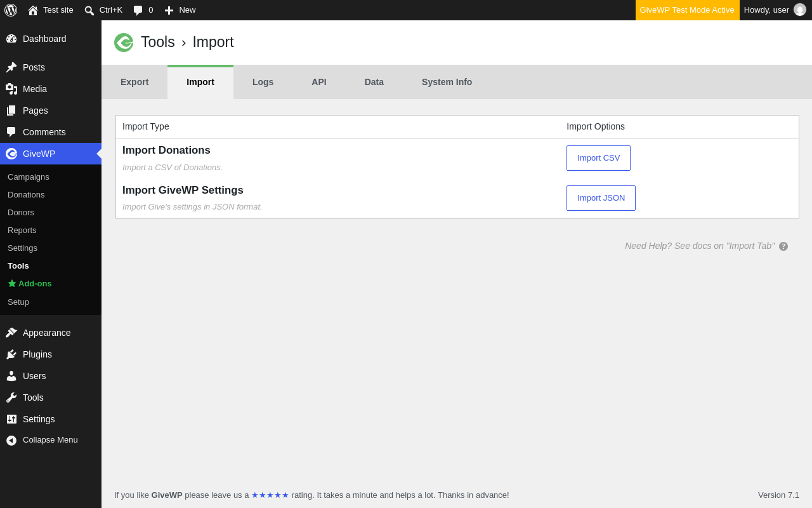View the System Info tab
This screenshot has height=508, width=812.
click(447, 82)
